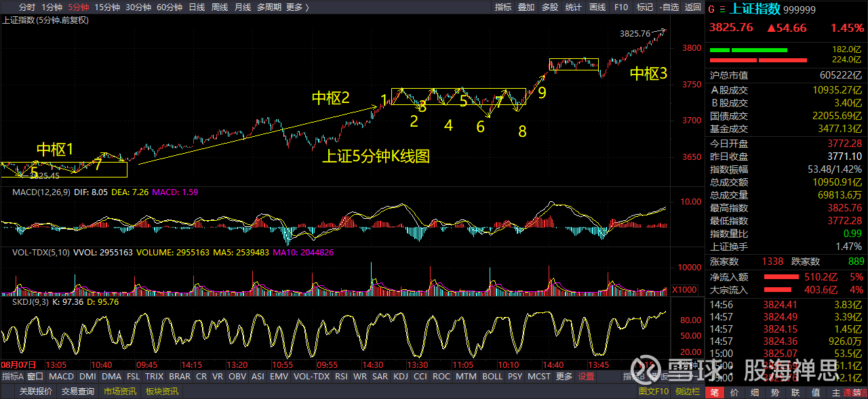
Task: Open 关联报价 related quotes
Action: [x=36, y=392]
